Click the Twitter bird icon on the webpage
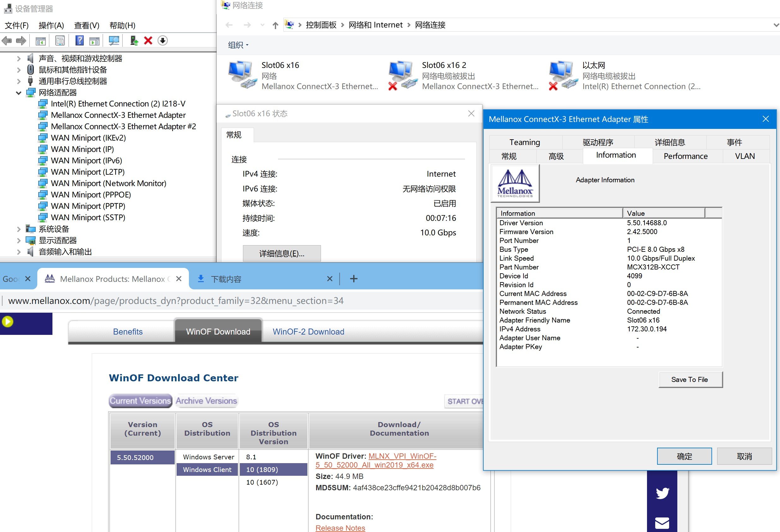Viewport: 780px width, 532px height. (662, 493)
